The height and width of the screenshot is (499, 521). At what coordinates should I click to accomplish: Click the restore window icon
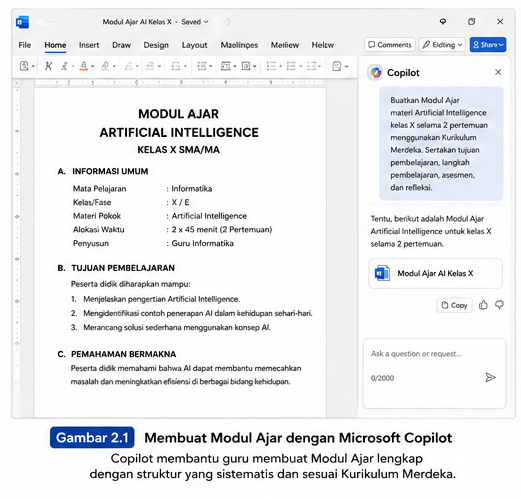(x=471, y=22)
